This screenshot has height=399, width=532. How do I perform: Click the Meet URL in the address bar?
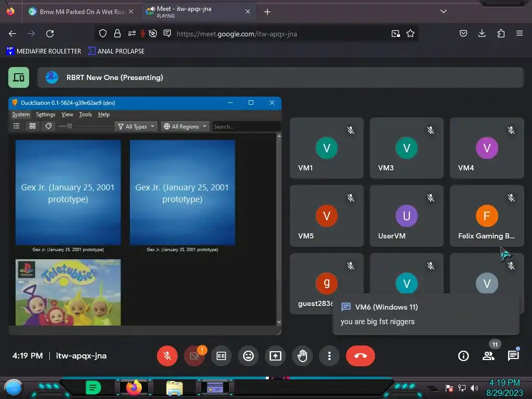[x=237, y=34]
